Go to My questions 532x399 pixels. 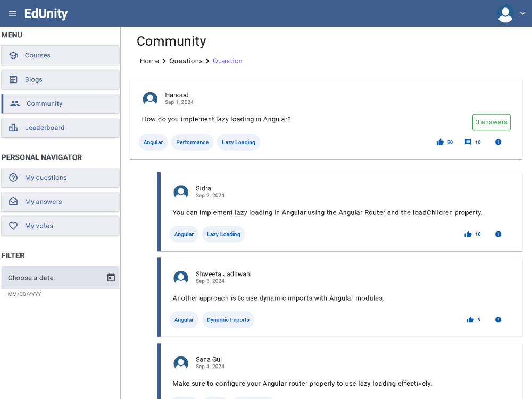[x=61, y=178]
